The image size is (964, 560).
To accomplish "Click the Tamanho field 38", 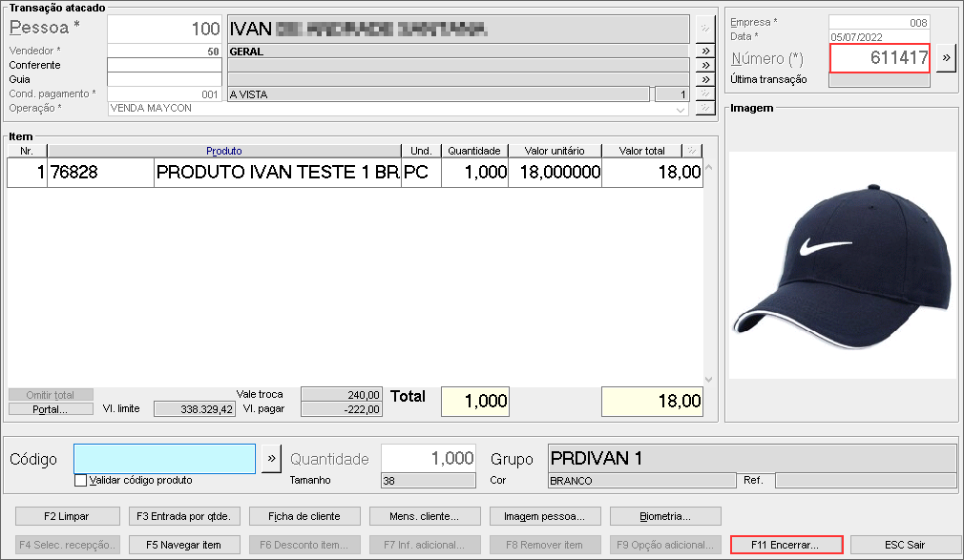I will pos(429,481).
